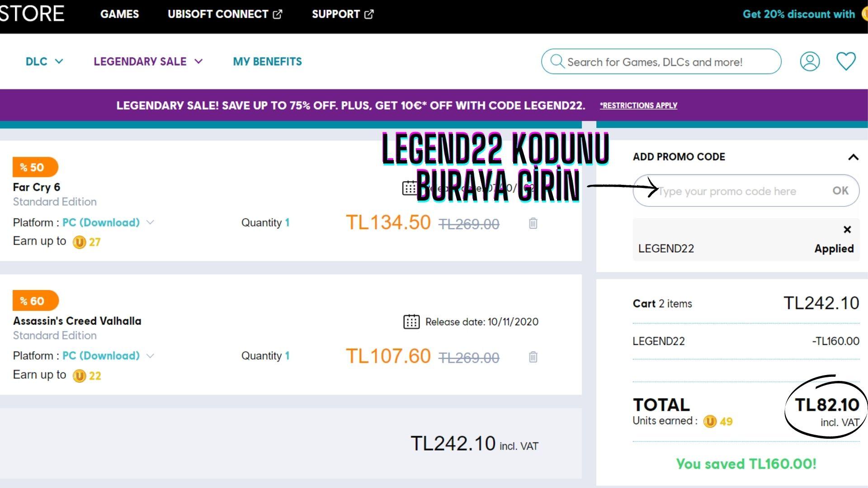Viewport: 868px width, 488px height.
Task: Remove Assassin's Creed Valhalla with trash icon
Action: click(x=533, y=357)
